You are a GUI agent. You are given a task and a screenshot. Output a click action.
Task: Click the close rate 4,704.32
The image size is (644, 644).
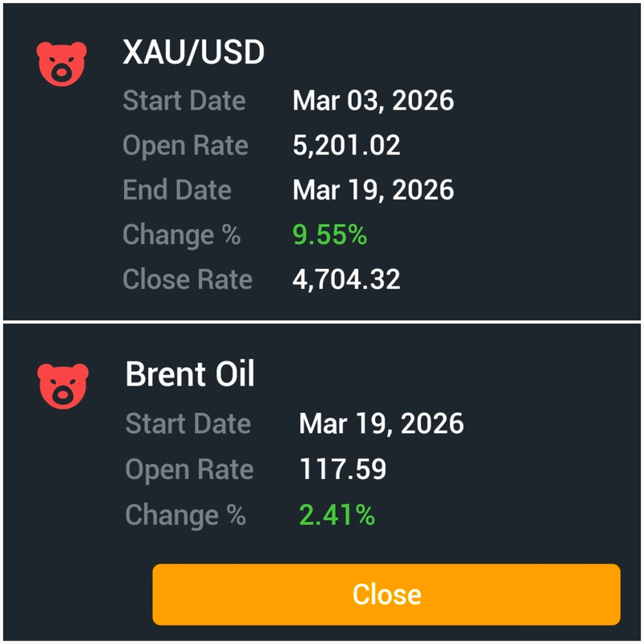(x=346, y=279)
